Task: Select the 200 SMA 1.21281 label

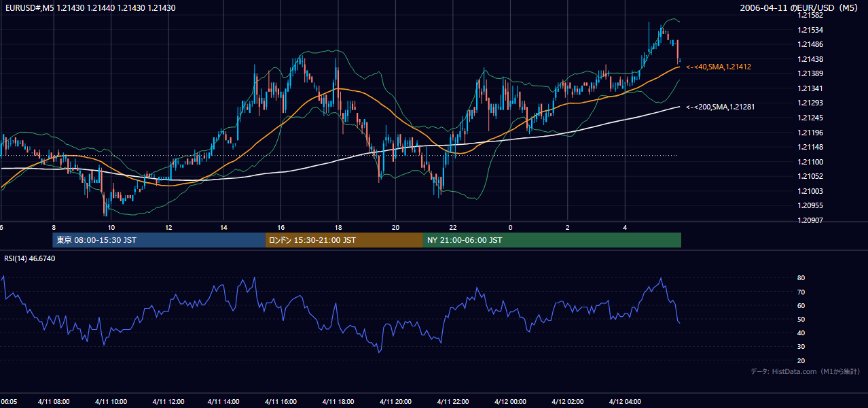Action: tap(721, 107)
